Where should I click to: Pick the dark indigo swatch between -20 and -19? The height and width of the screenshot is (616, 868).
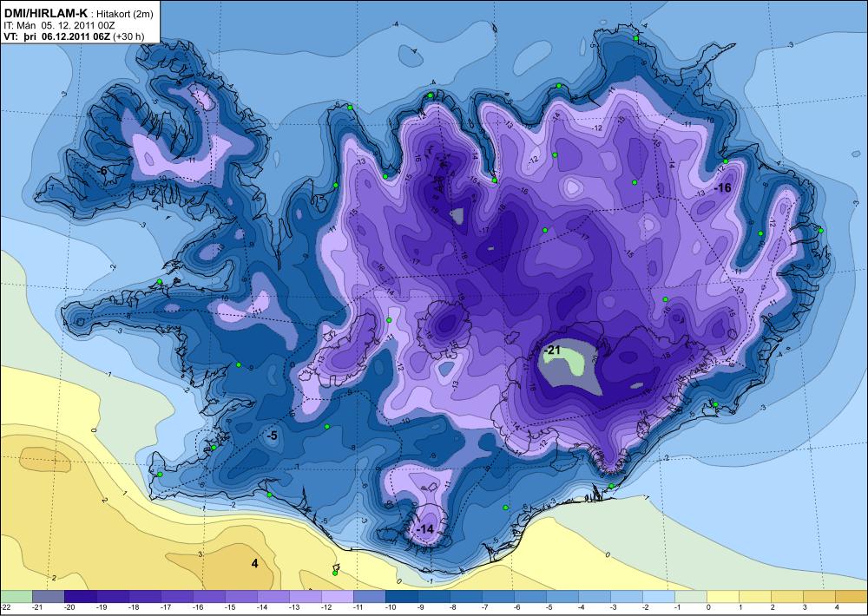point(80,596)
